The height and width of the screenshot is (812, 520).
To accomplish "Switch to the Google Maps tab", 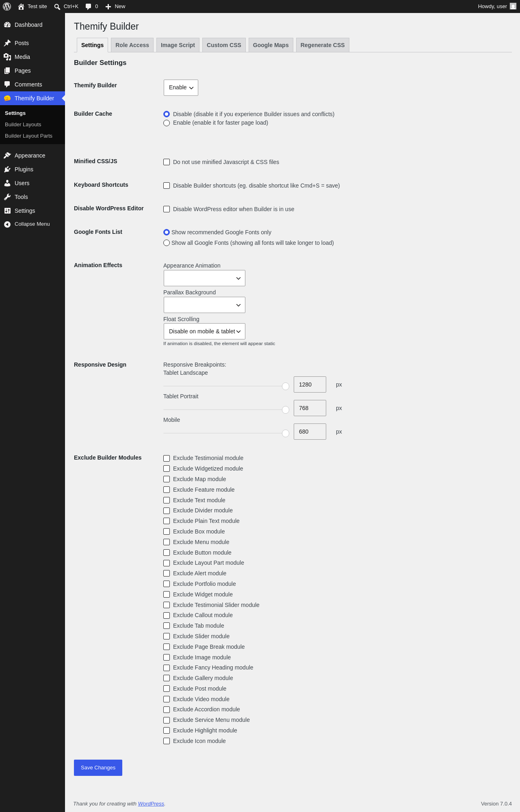I will 271,45.
